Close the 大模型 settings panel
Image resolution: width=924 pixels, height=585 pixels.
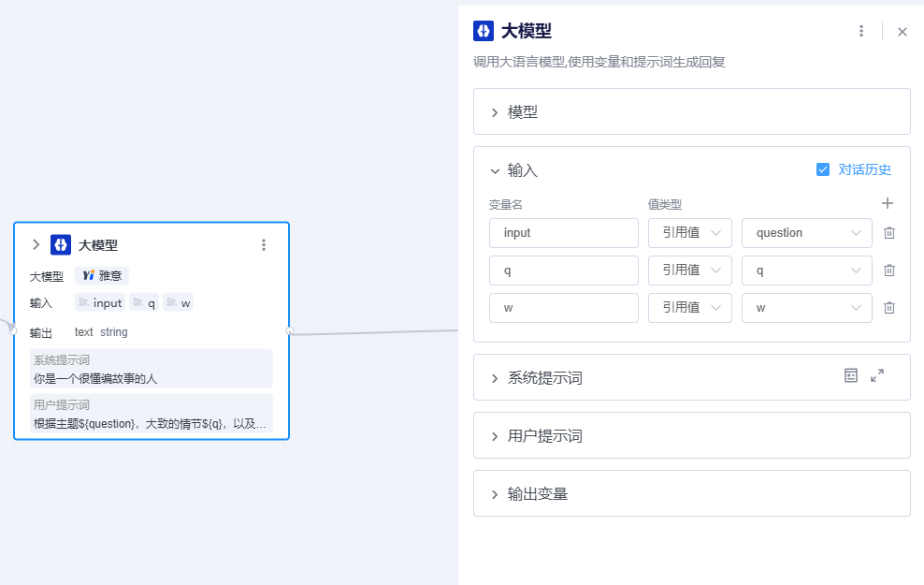(x=902, y=32)
